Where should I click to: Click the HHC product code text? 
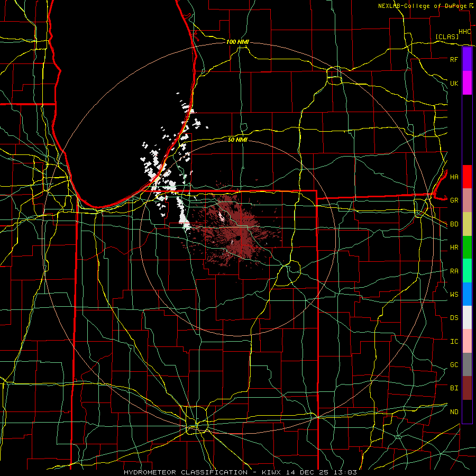pos(464,32)
